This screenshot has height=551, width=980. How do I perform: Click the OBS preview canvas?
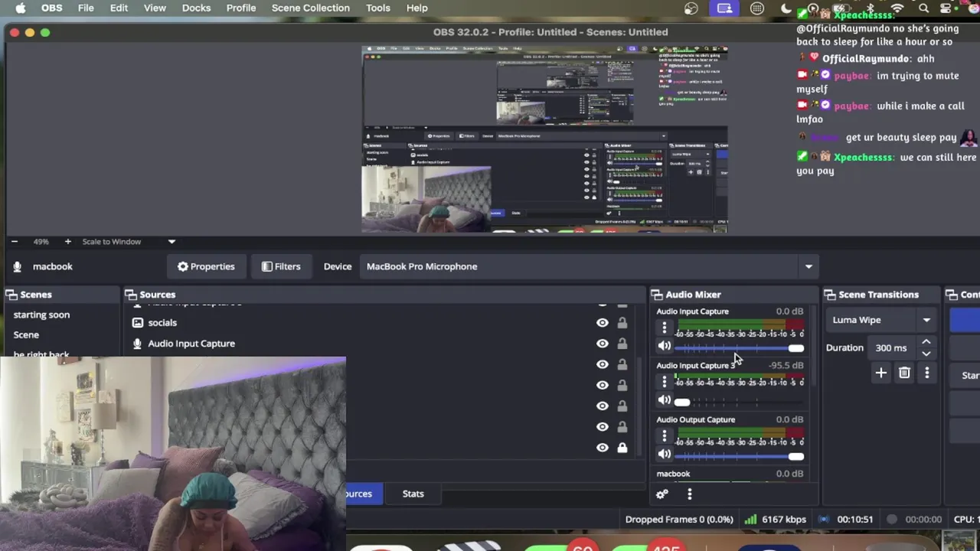click(544, 139)
